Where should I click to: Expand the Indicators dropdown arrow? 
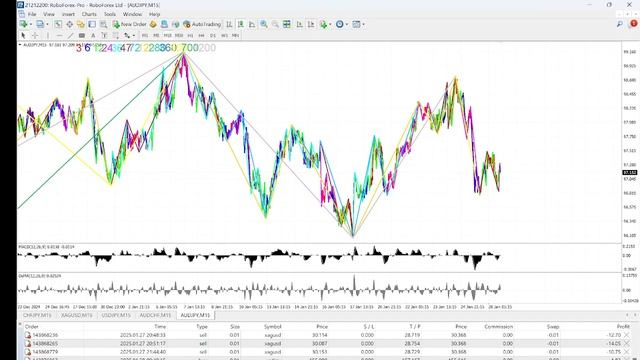click(x=330, y=24)
